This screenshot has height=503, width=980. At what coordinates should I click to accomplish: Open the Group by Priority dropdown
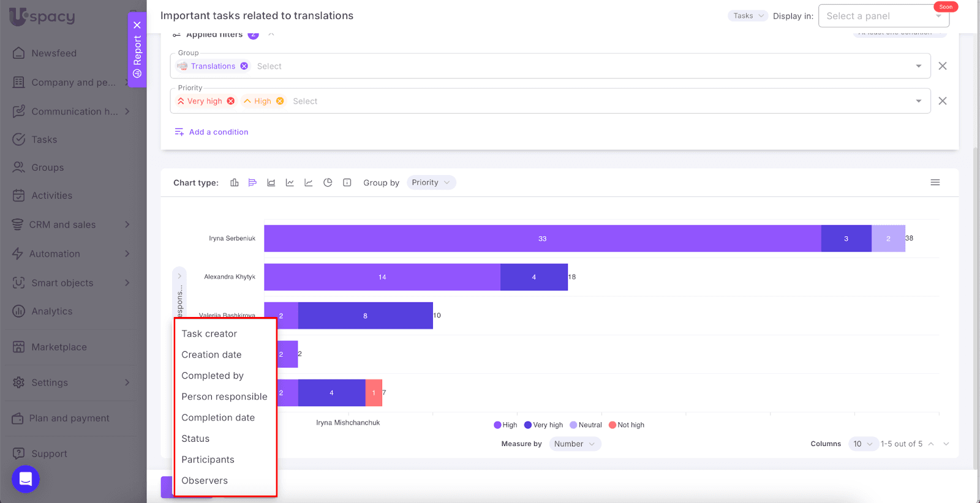pyautogui.click(x=431, y=182)
